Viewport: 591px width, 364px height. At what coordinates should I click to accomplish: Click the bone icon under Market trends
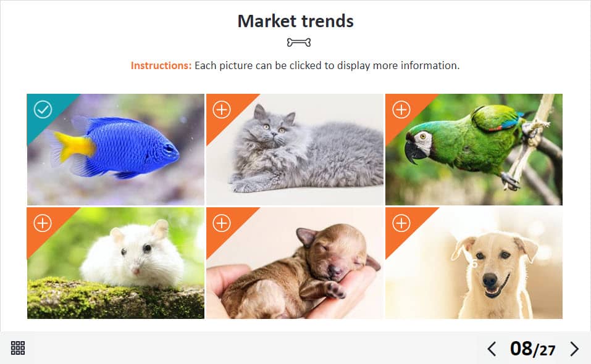(x=299, y=42)
